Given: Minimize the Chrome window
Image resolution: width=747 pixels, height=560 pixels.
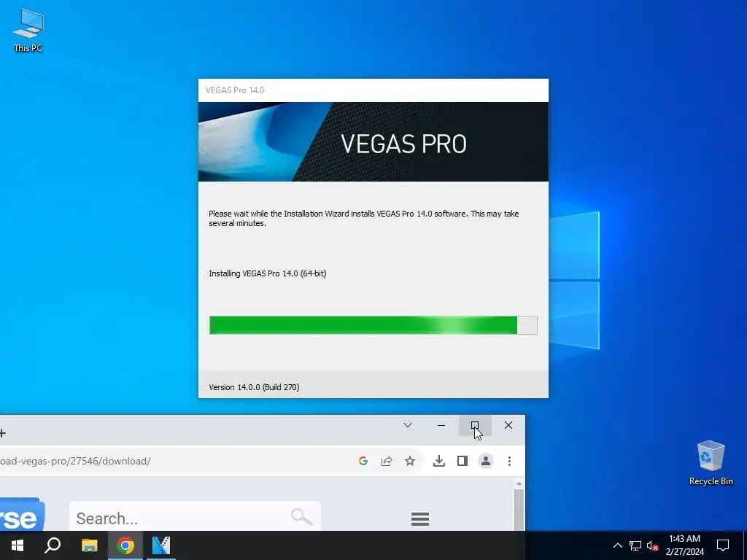Looking at the screenshot, I should coord(441,425).
